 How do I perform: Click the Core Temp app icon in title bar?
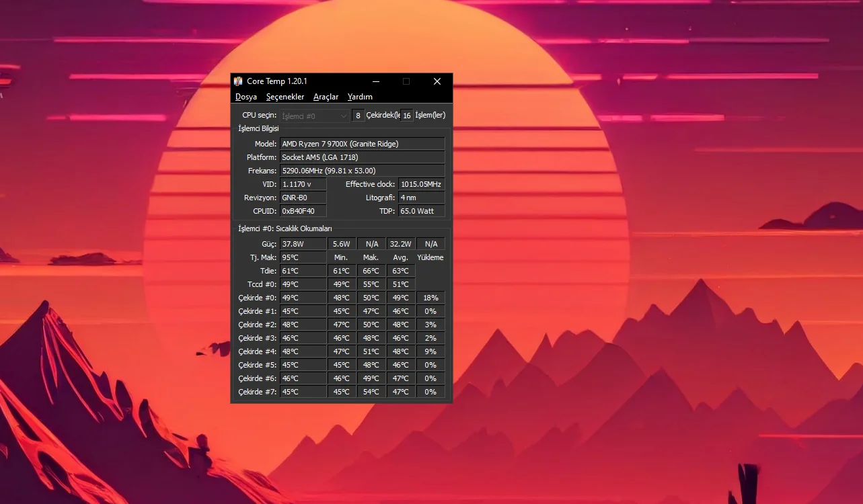238,81
